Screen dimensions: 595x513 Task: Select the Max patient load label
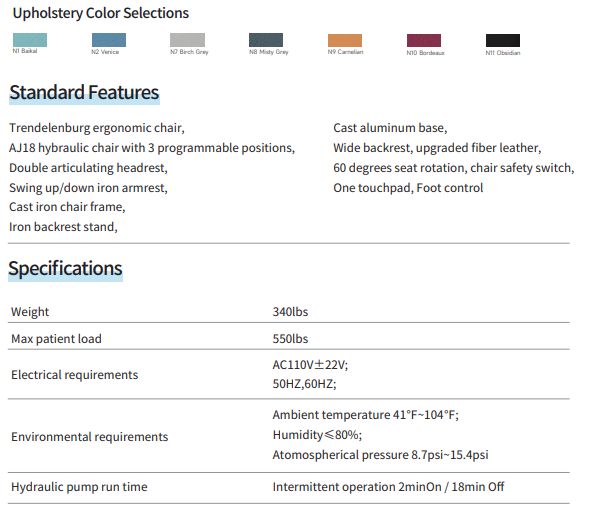click(56, 339)
